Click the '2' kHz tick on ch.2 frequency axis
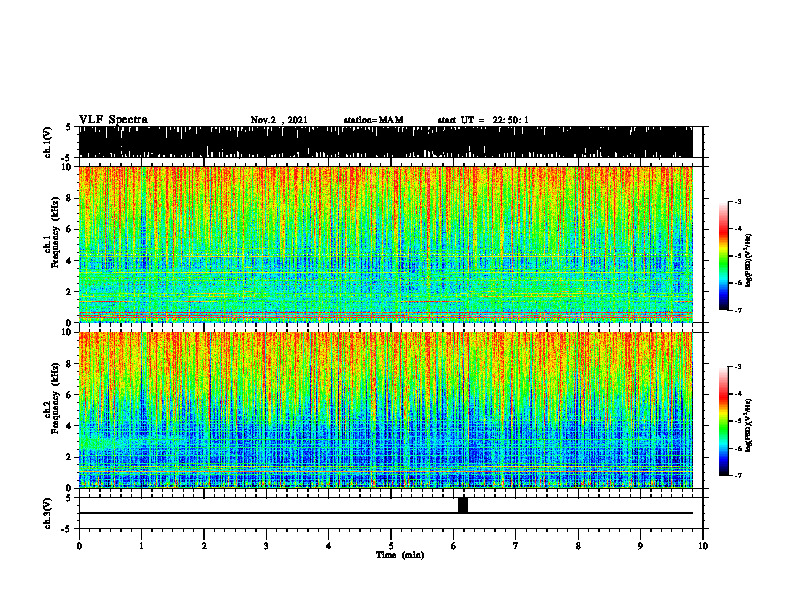Image resolution: width=792 pixels, height=612 pixels. tap(70, 457)
